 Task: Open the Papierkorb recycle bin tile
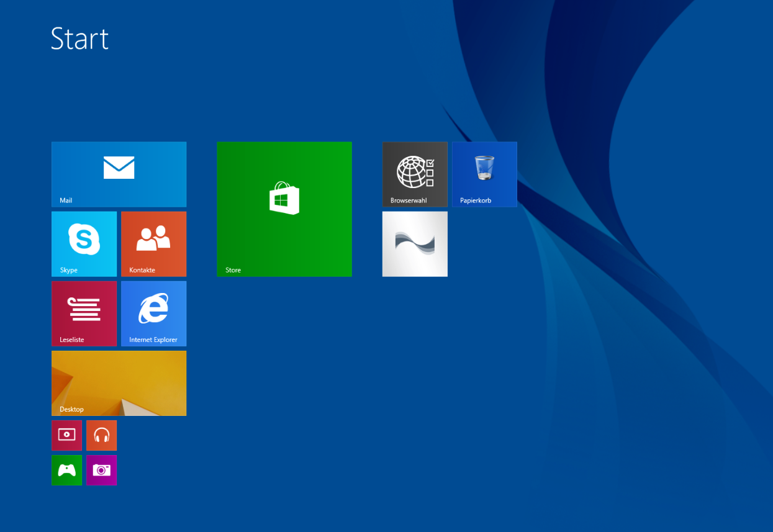pos(484,174)
